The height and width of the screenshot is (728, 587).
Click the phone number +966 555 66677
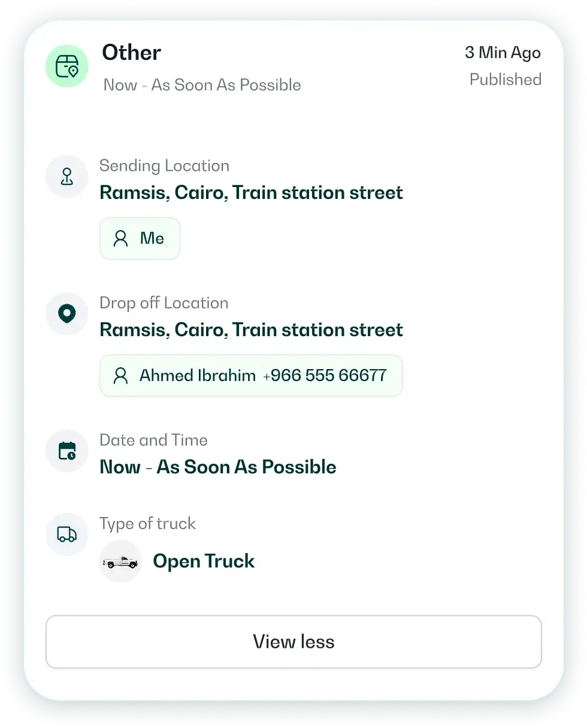coord(325,376)
